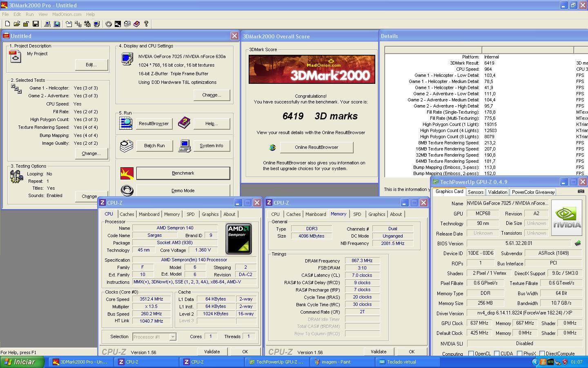This screenshot has width=588, height=368.
Task: Click the Java tray icon
Action: (543, 362)
